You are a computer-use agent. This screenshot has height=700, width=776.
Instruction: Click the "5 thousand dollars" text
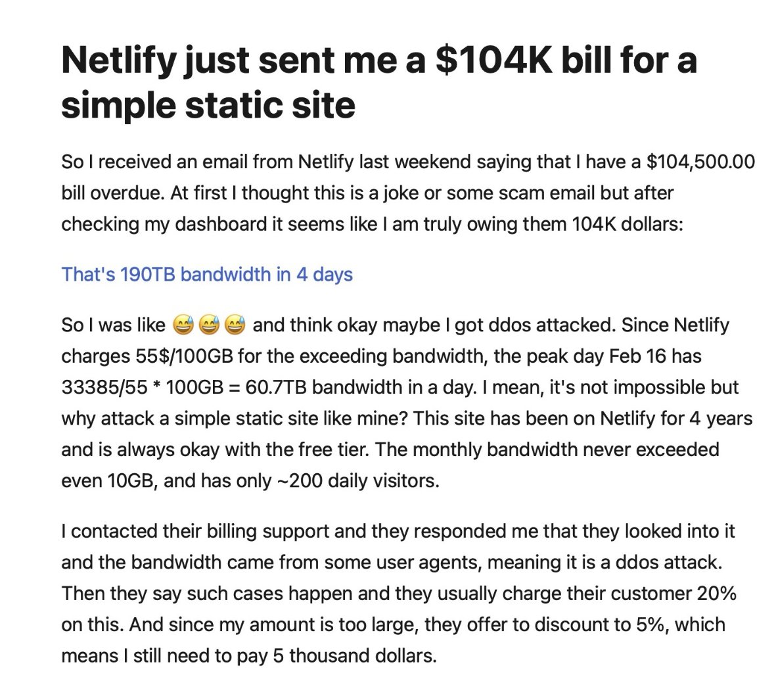(x=361, y=655)
